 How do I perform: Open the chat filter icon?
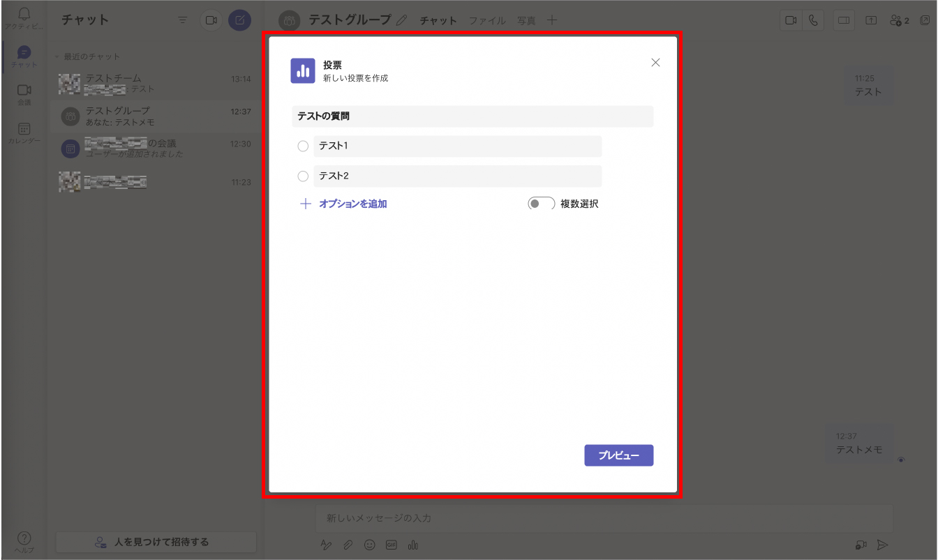click(x=183, y=20)
